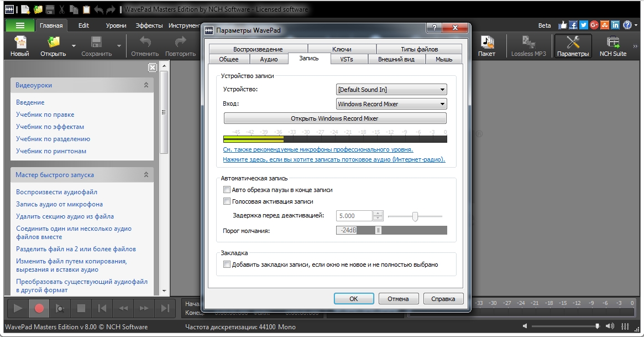Click the Задержка перед деактивацией slider thumb
The image size is (644, 337).
coord(415,216)
